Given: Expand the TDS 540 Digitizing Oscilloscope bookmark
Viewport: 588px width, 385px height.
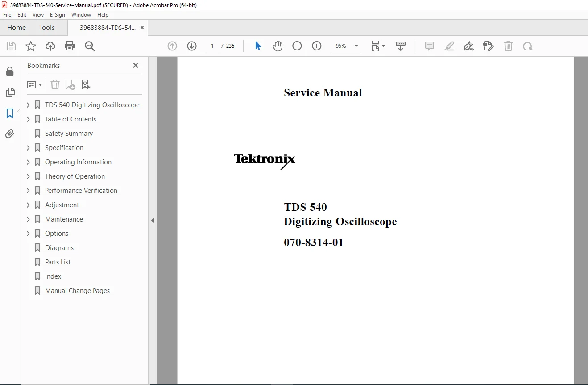Looking at the screenshot, I should coord(28,105).
